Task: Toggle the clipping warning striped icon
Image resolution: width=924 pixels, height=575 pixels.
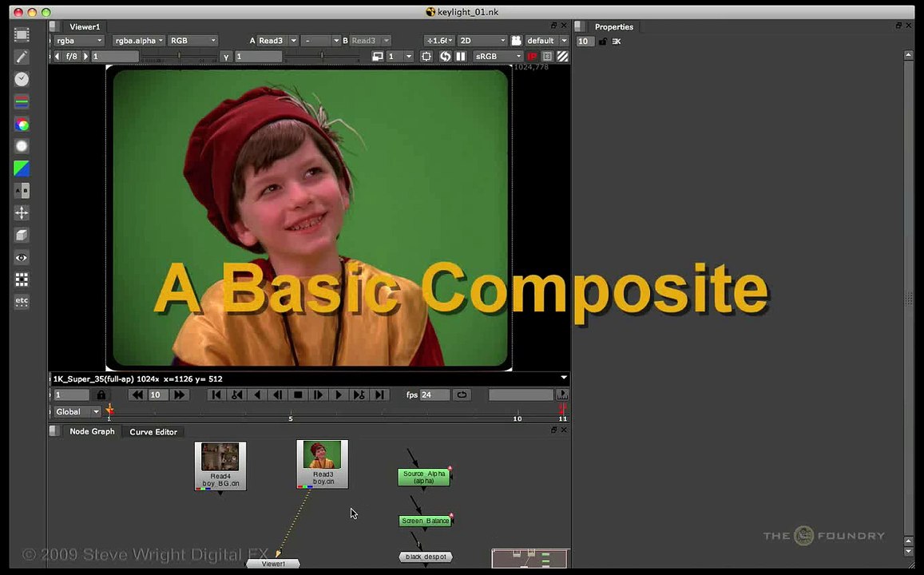Action: tap(563, 57)
